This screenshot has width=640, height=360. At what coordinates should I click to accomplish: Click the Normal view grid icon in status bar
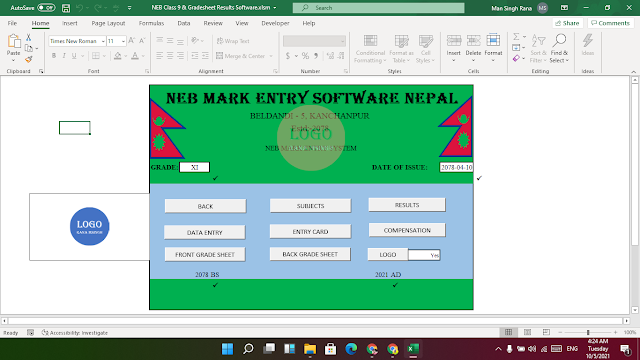[x=509, y=332]
